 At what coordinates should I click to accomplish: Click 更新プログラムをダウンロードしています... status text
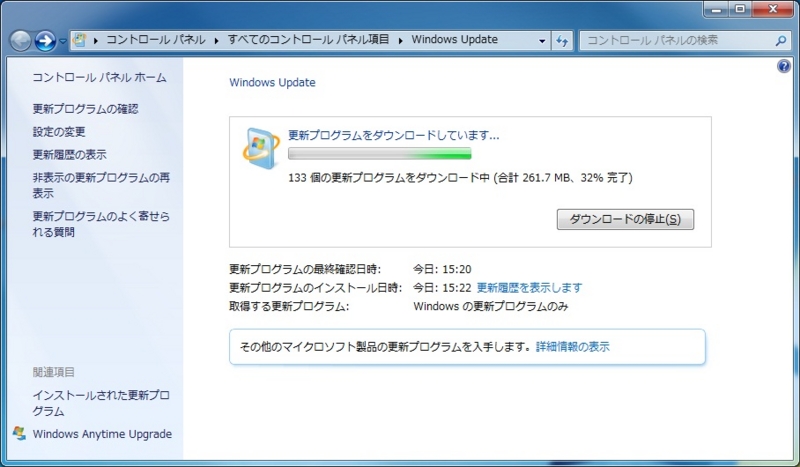(394, 135)
